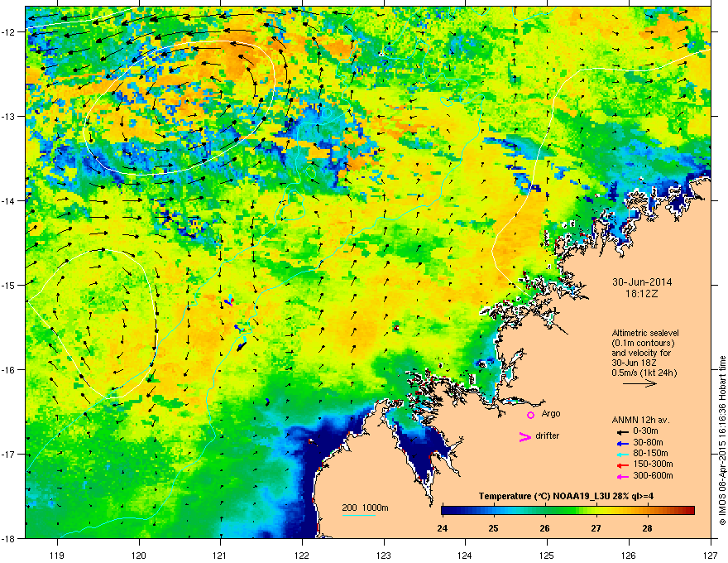Click the vertical IMOS copyright timestamp text
The width and height of the screenshot is (728, 563).
click(x=722, y=440)
